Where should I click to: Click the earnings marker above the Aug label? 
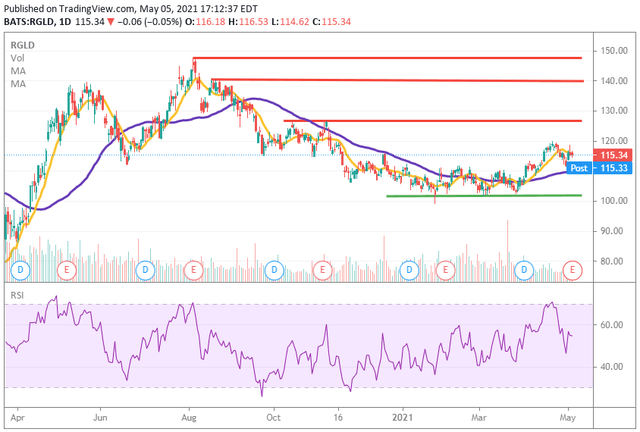tap(193, 270)
